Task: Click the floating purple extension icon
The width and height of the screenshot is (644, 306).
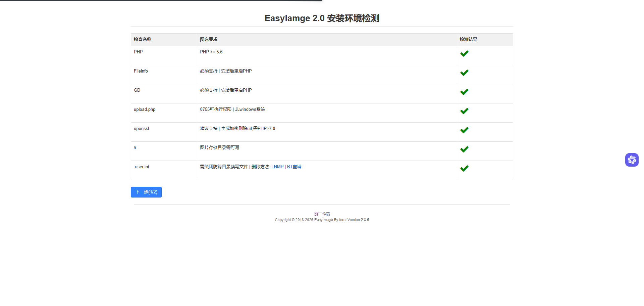Action: click(632, 160)
